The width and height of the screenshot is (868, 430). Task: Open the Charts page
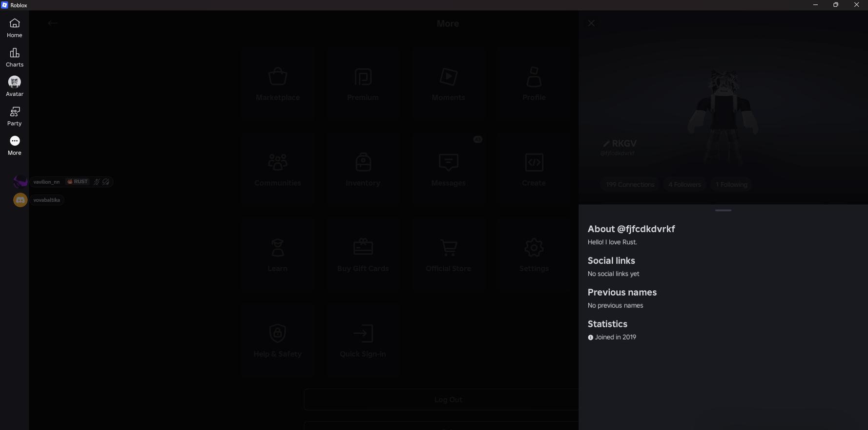[x=15, y=57]
